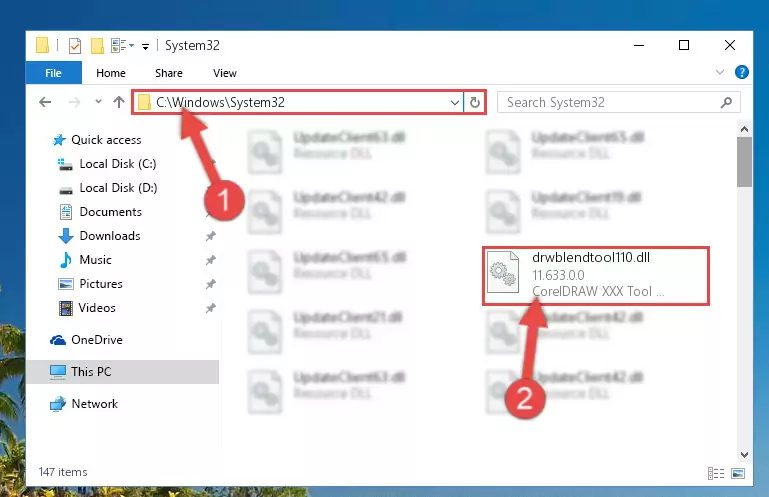This screenshot has width=769, height=497.
Task: Switch to the View ribbon tab
Action: click(x=225, y=73)
